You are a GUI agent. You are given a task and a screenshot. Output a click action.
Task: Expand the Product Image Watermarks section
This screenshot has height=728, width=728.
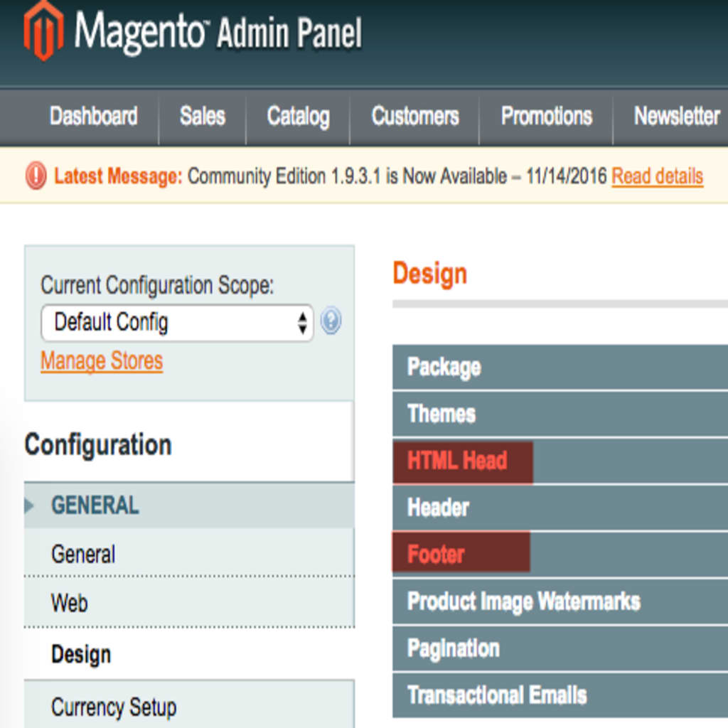click(560, 601)
